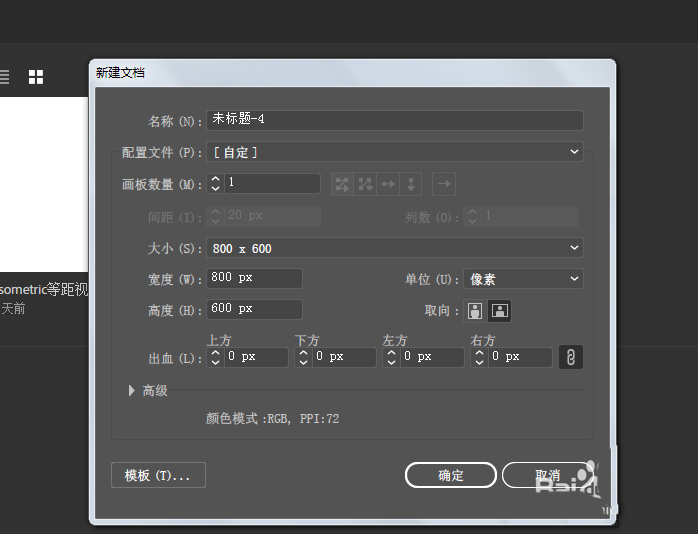Screen dimensions: 698x534
Task: Click the right bleed value field
Action: 519,357
